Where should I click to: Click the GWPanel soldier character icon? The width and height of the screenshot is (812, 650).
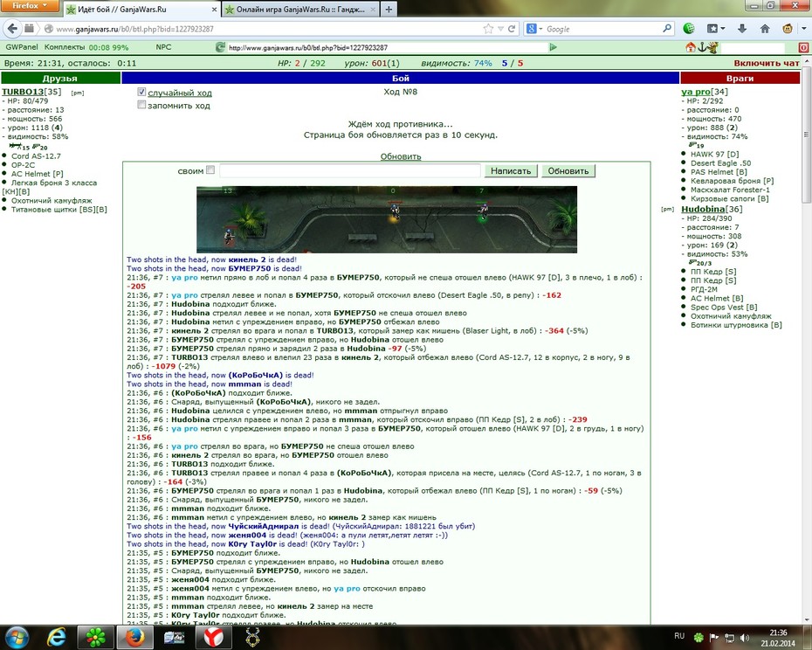[712, 48]
